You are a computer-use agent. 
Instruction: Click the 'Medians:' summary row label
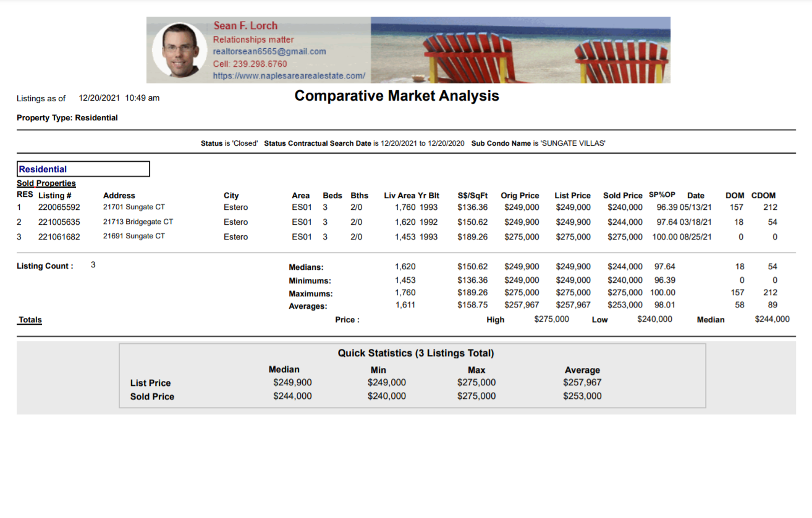point(307,267)
